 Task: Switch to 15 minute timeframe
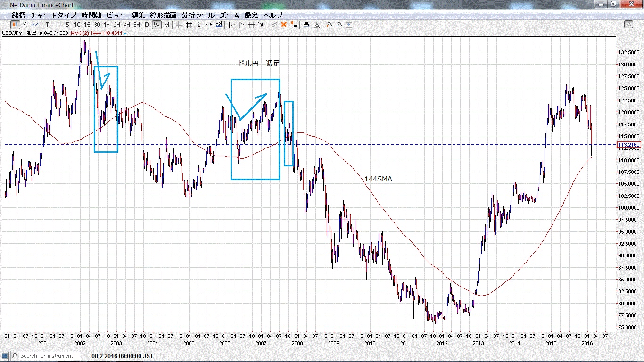coord(87,25)
